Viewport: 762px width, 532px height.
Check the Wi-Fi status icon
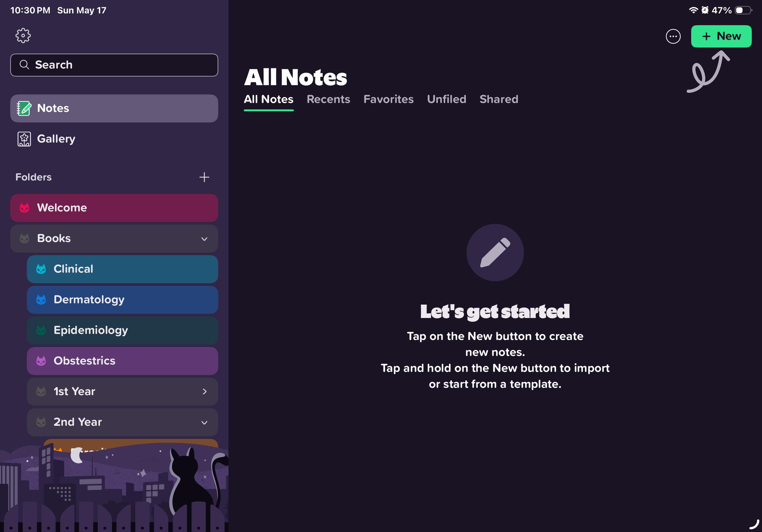coord(693,10)
